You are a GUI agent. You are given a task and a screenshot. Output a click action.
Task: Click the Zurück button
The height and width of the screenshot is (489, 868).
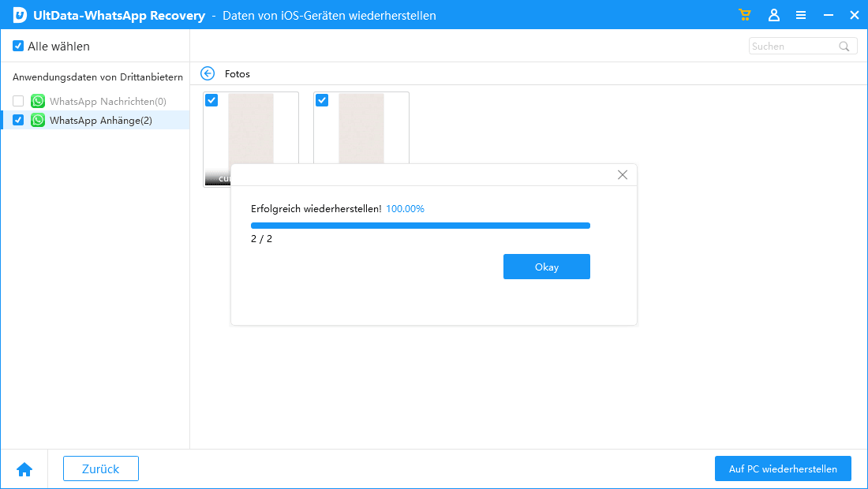[x=101, y=468]
